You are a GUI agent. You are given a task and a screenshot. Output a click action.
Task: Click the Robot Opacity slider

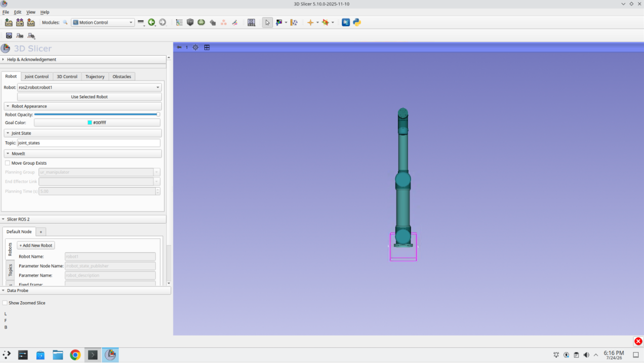point(97,115)
